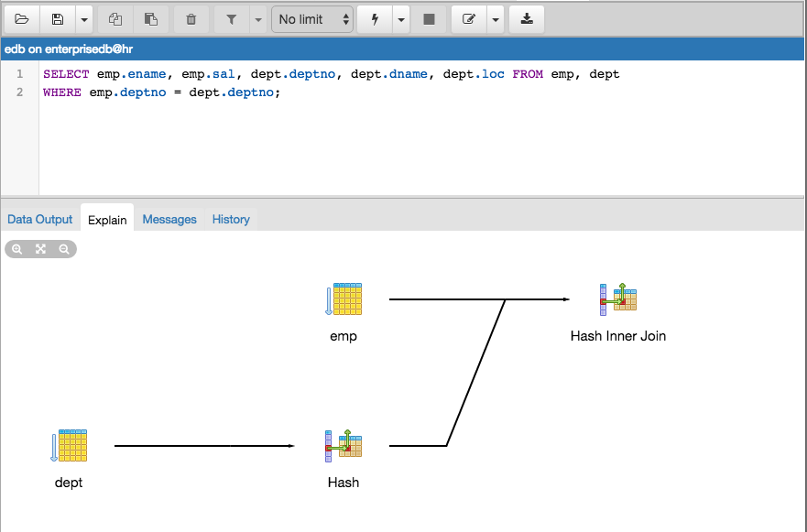
Task: Click the Filter funnel icon
Action: [232, 19]
